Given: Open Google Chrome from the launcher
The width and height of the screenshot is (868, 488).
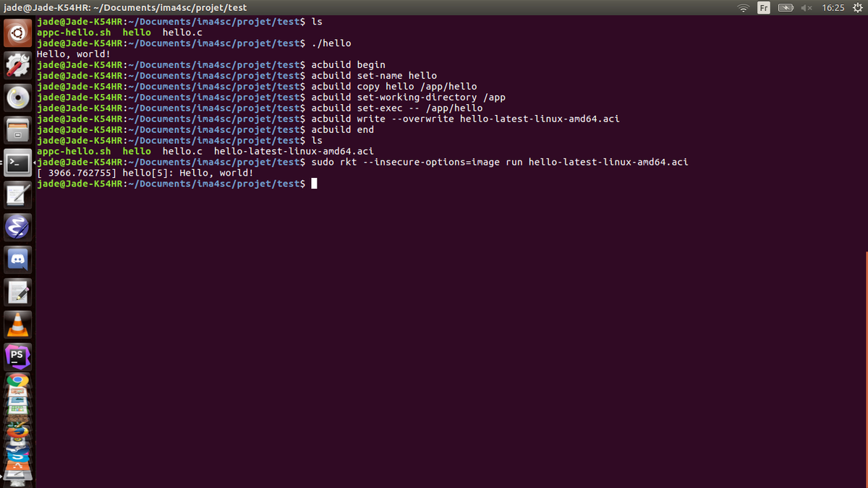Looking at the screenshot, I should (18, 382).
